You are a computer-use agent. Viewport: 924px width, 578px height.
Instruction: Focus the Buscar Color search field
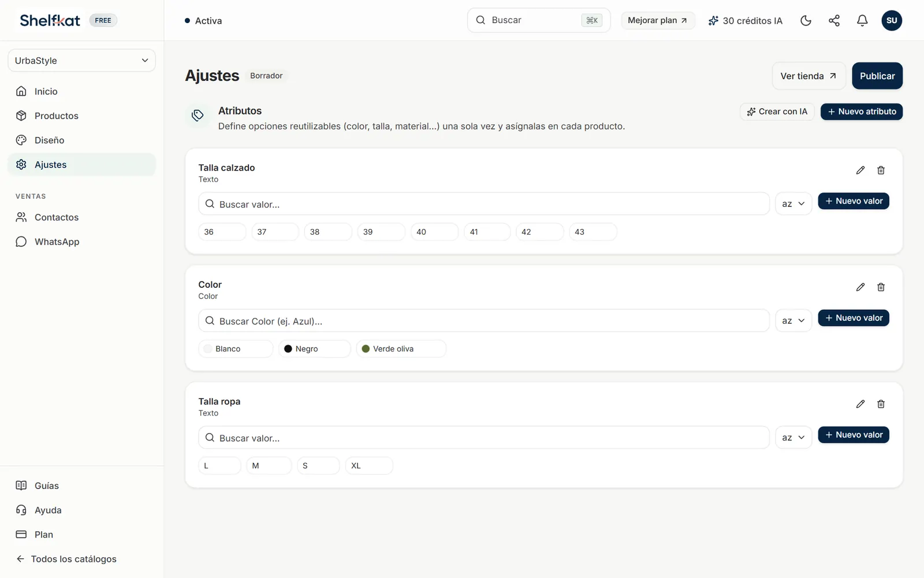(x=484, y=321)
